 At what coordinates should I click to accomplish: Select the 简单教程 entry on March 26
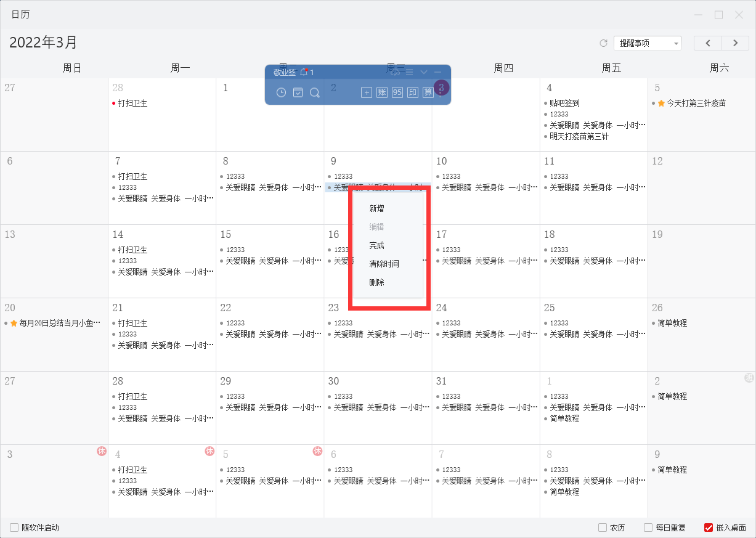pyautogui.click(x=672, y=323)
